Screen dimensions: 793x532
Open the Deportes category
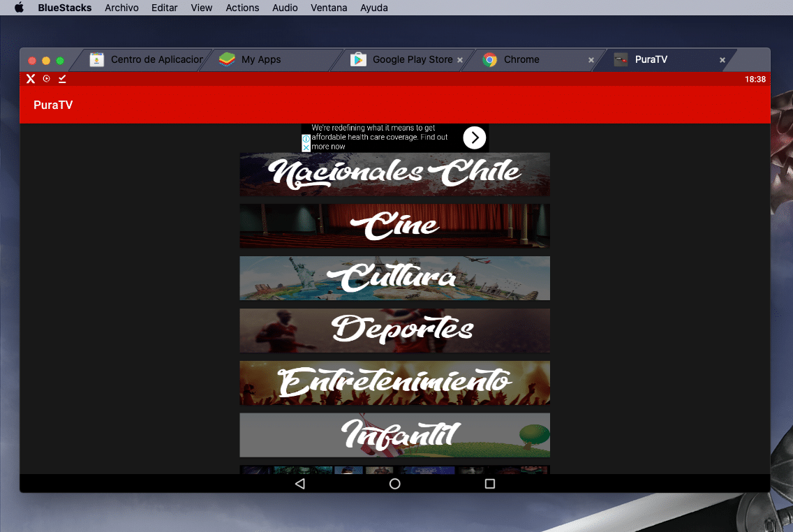tap(394, 330)
